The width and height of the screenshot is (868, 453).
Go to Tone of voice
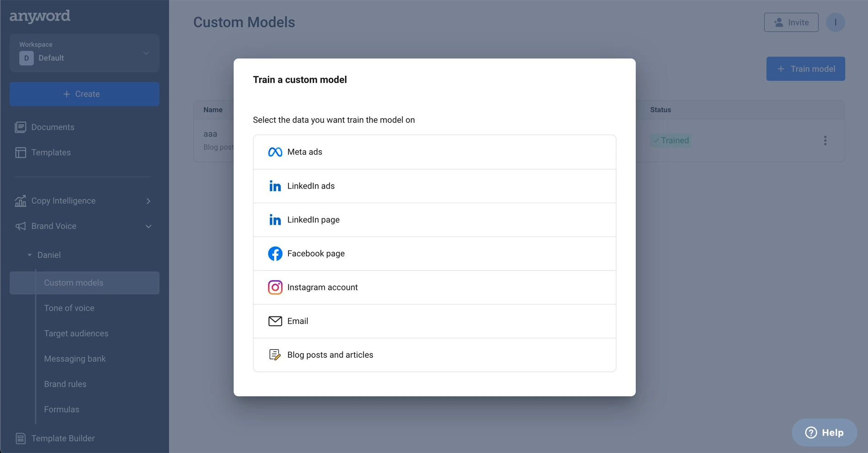pyautogui.click(x=69, y=308)
